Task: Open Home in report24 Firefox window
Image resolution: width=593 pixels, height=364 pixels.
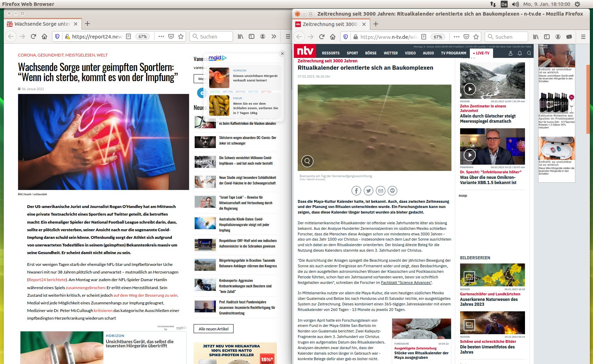Action: [x=44, y=36]
